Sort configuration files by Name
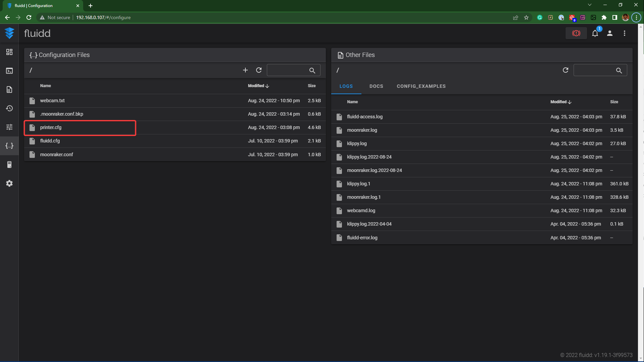Screen dimensions: 644x362 coord(46,86)
